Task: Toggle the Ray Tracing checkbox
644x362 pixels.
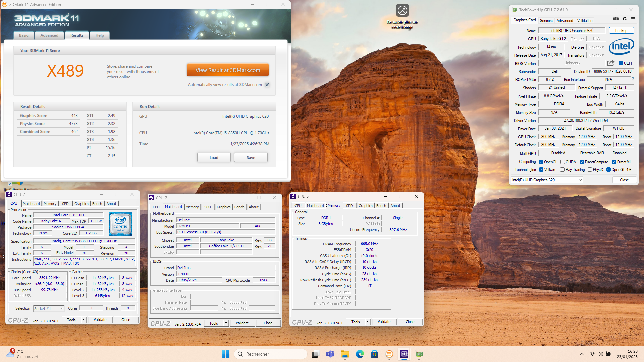Action: tap(562, 170)
